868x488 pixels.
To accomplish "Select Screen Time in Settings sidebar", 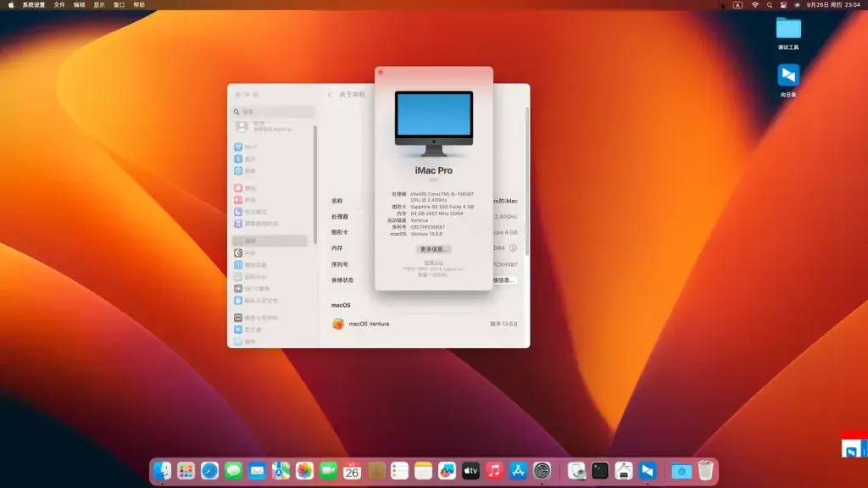I will (x=270, y=224).
